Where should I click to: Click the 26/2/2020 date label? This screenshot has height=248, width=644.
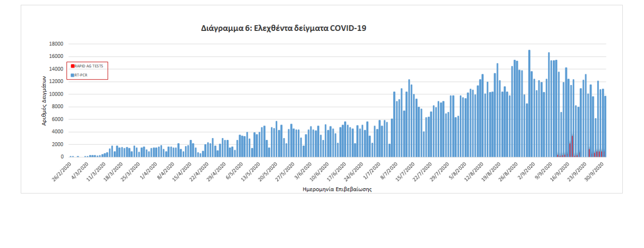[x=62, y=171]
